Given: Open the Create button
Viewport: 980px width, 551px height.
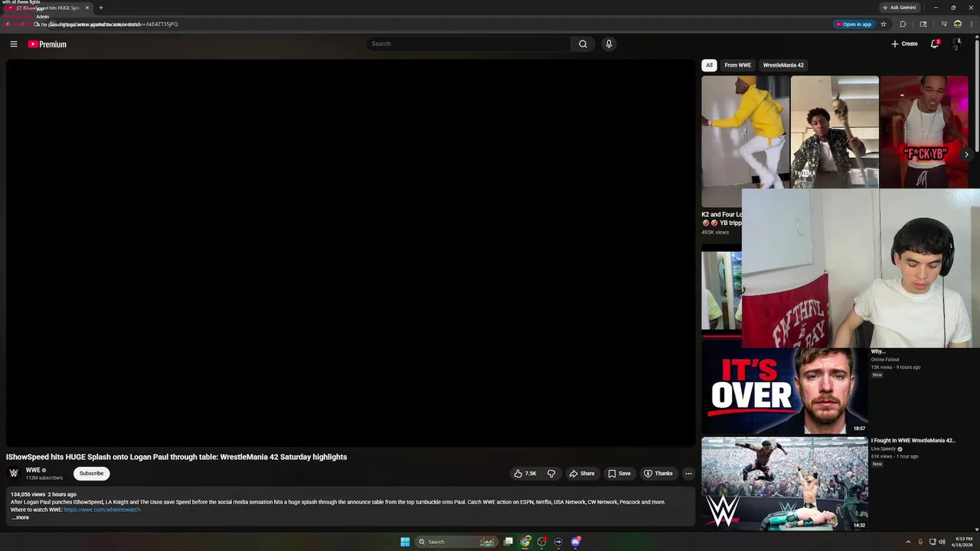Looking at the screenshot, I should click(x=904, y=44).
